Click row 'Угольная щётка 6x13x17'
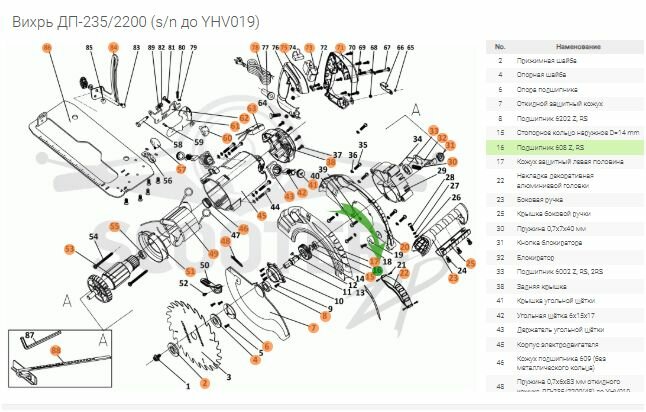This screenshot has height=412, width=646. pyautogui.click(x=564, y=316)
